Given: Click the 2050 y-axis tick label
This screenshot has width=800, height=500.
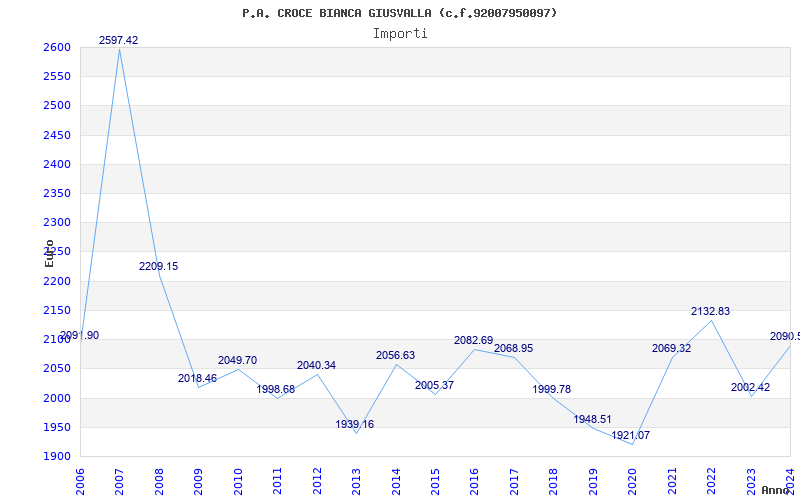Looking at the screenshot, I should pos(57,368).
